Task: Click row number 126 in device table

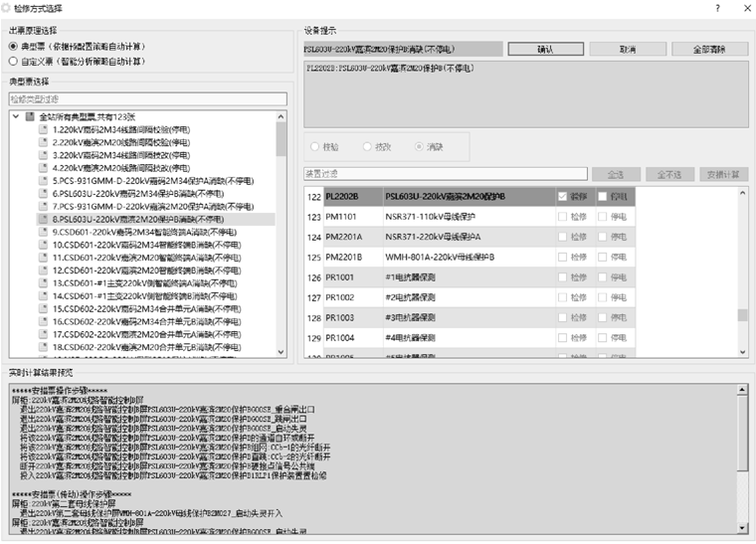Action: 314,277
